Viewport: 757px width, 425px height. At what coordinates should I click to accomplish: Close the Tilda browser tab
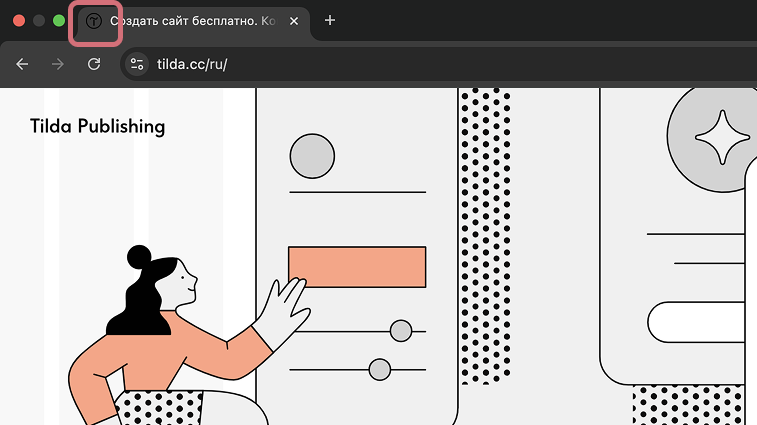[294, 21]
